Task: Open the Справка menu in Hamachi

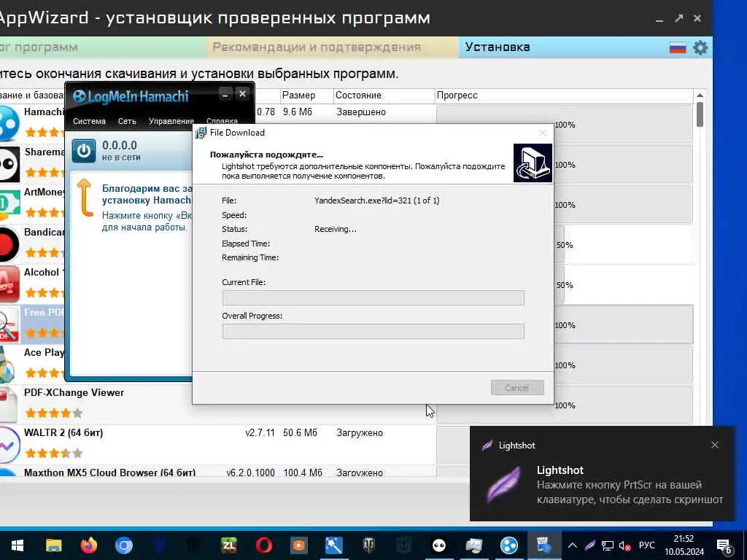Action: pyautogui.click(x=222, y=122)
